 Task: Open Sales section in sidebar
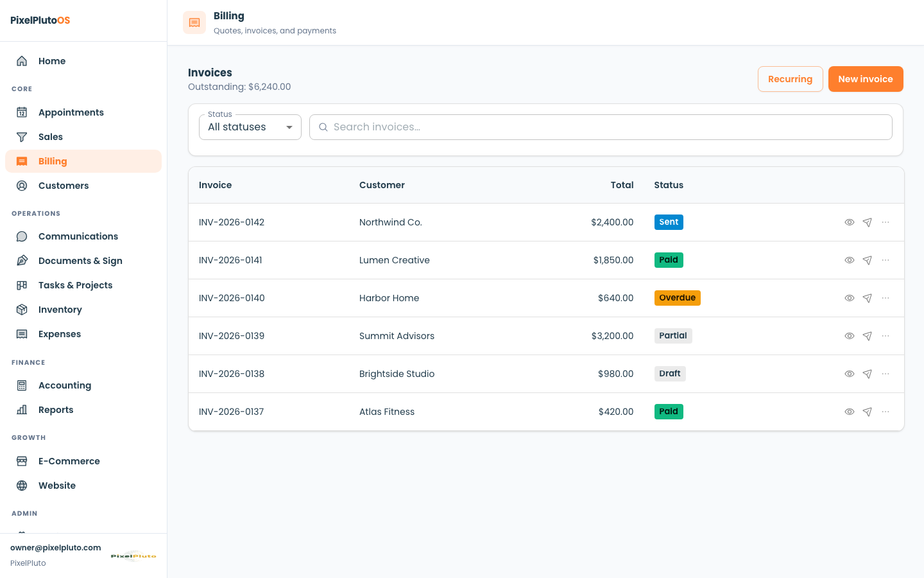point(83,137)
